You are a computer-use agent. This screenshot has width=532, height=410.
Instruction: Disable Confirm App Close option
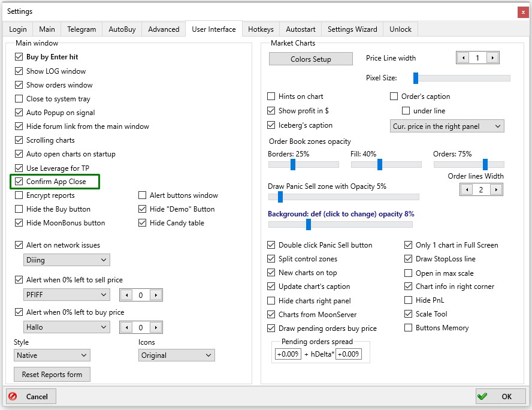click(19, 182)
